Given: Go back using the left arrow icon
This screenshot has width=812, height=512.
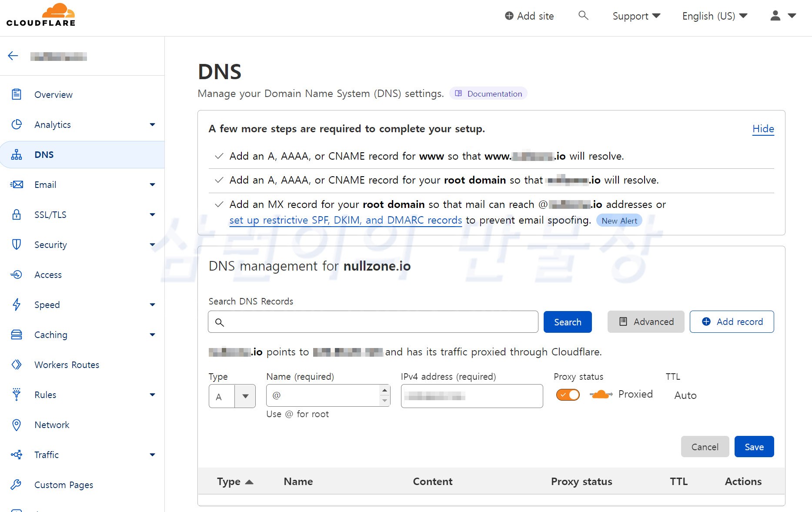Looking at the screenshot, I should tap(13, 56).
